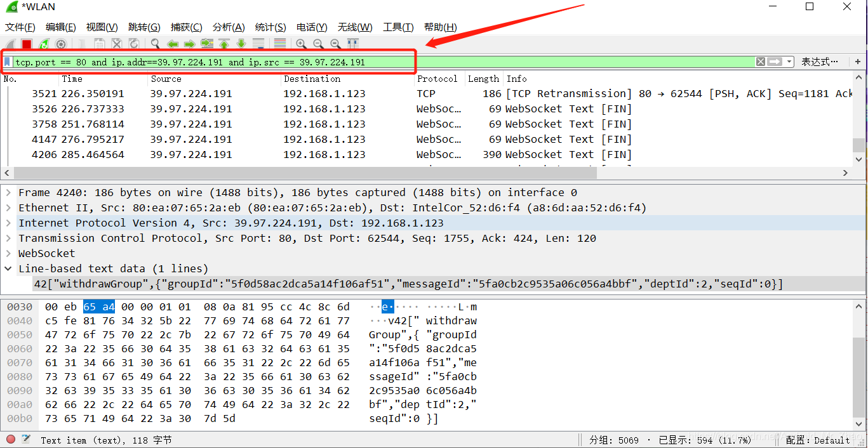Viewport: 868px width, 448px height.
Task: Open find packet magnifier
Action: tap(156, 44)
